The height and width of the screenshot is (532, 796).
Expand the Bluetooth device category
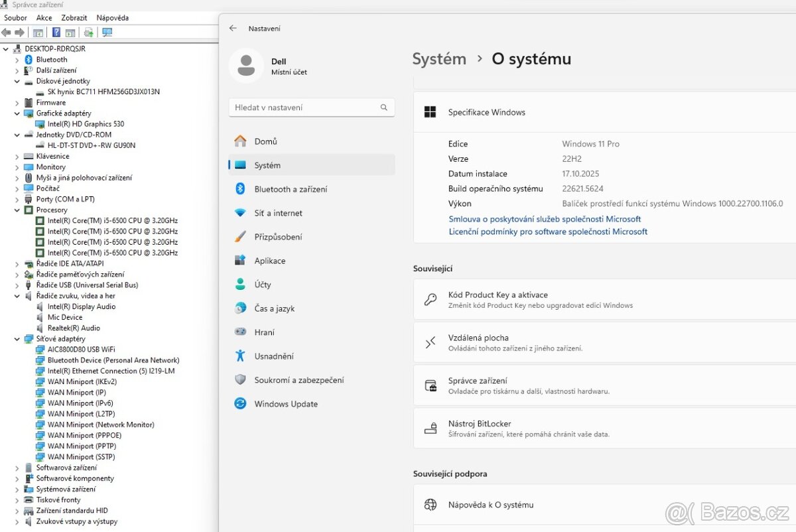(x=17, y=60)
